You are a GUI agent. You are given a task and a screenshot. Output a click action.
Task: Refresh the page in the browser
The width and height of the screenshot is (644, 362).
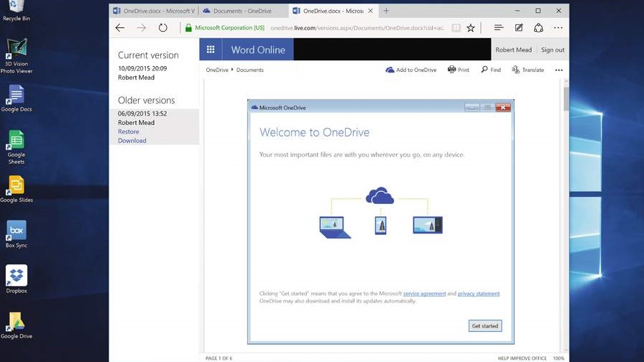tap(163, 28)
